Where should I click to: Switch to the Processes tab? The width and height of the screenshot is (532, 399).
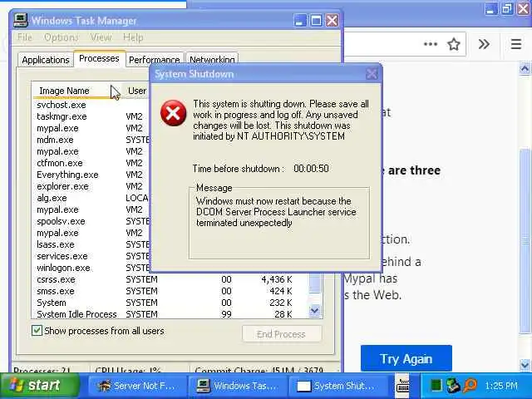(99, 59)
